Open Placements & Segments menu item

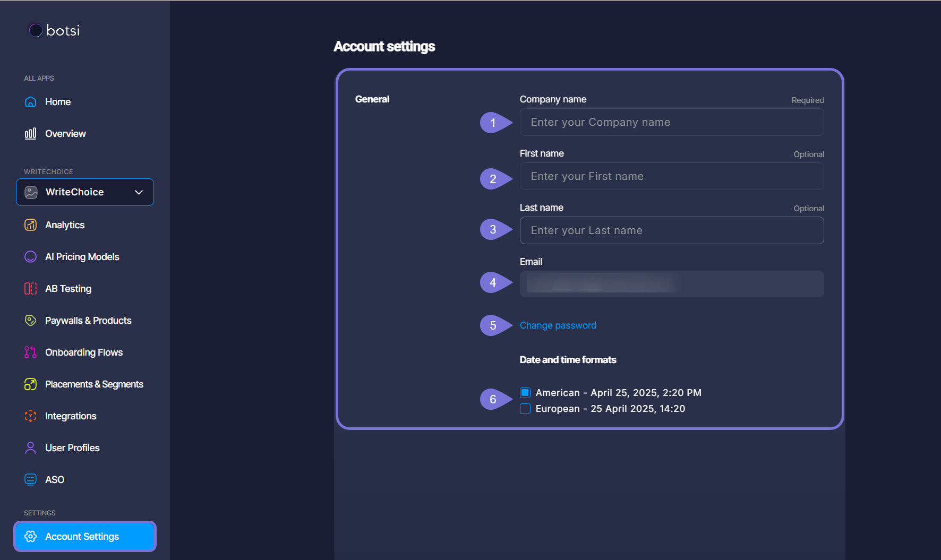click(x=94, y=384)
